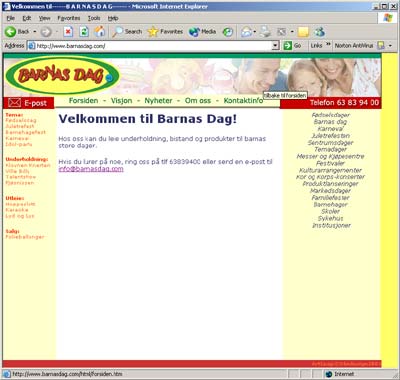Open the Edit menu
This screenshot has width=400, height=380.
[x=26, y=18]
